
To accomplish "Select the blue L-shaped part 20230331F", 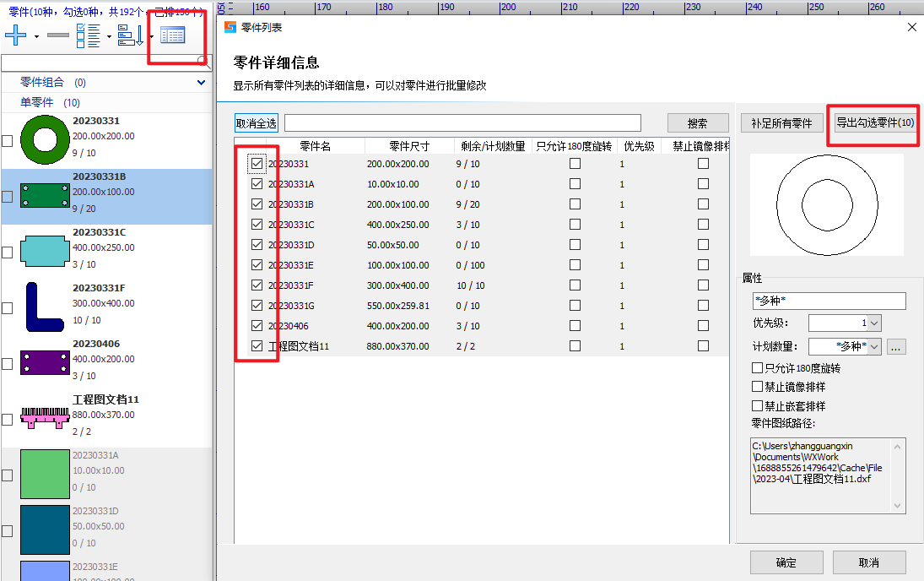I will click(45, 306).
